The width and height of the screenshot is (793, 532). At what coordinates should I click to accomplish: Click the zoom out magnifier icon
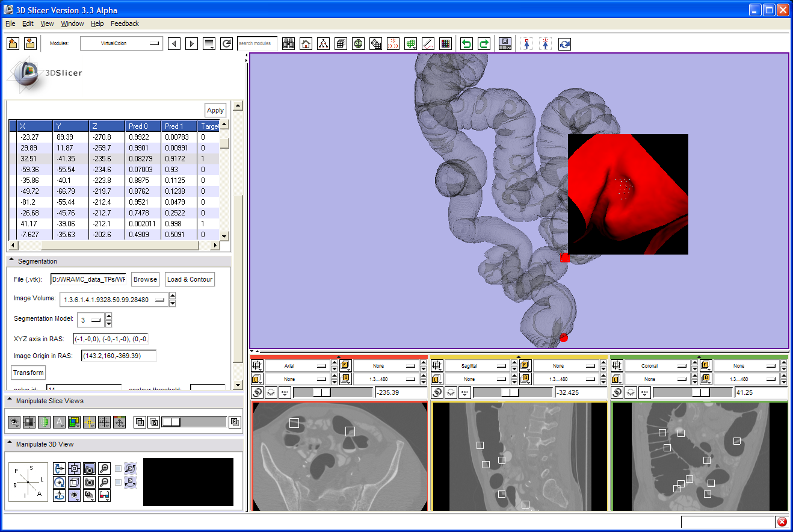(x=105, y=482)
